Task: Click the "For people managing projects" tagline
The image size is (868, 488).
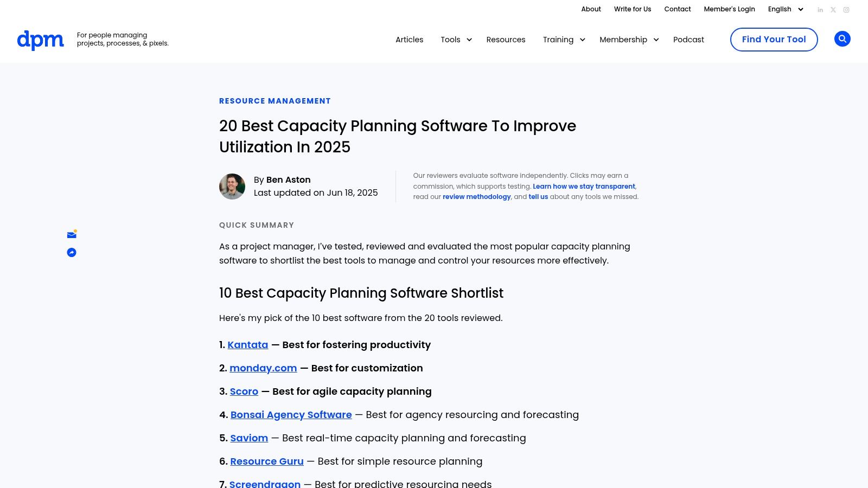Action: [123, 39]
